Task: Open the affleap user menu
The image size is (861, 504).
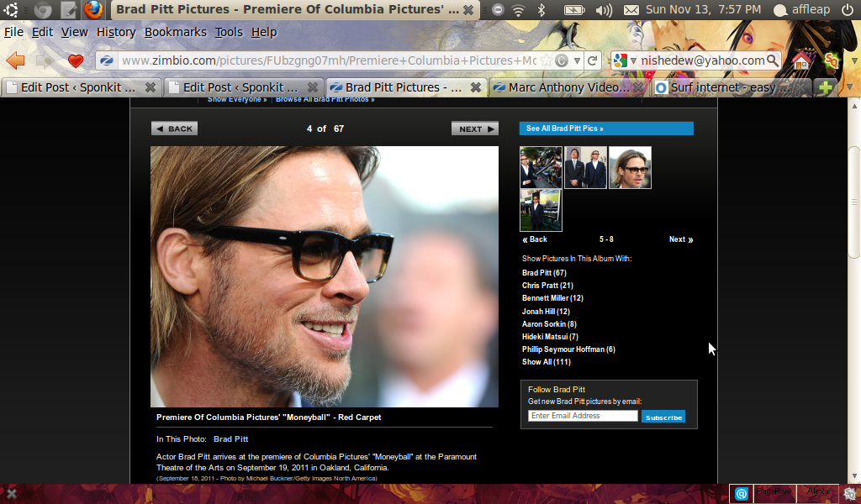Action: click(801, 10)
